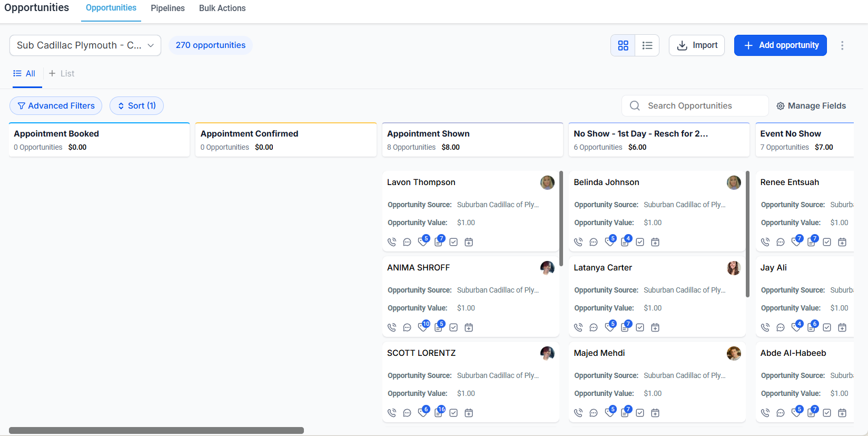Open the Sort (1) options
Image resolution: width=868 pixels, height=436 pixels.
tap(136, 105)
